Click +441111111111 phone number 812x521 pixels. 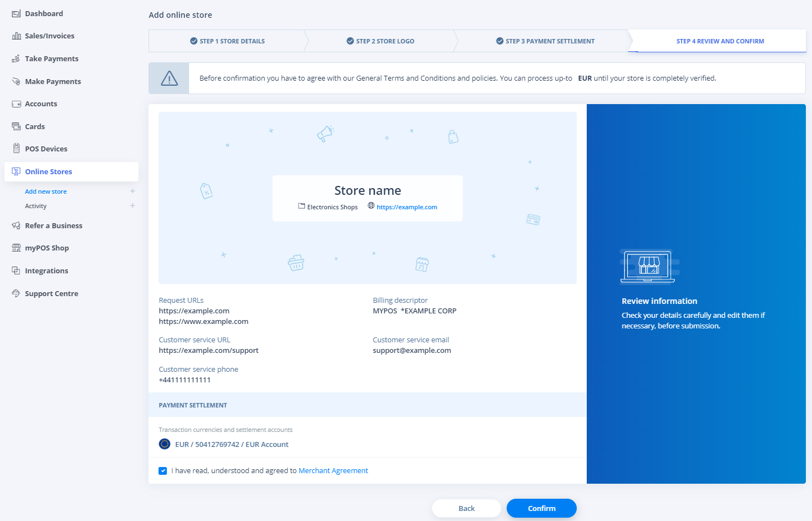tap(185, 380)
